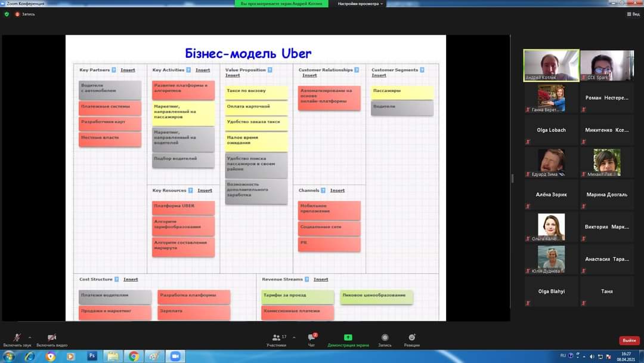Select Андрей Котлик video thumbnail
This screenshot has height=363, width=644.
tap(551, 65)
